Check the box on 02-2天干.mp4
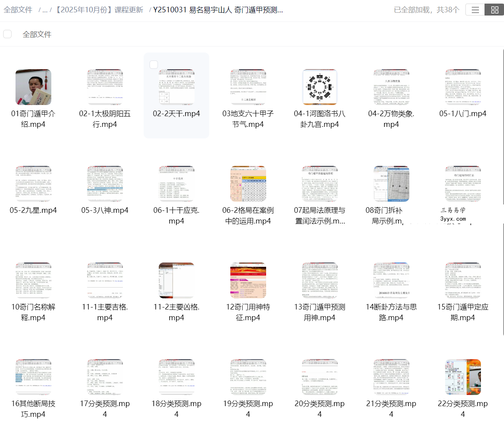Screen dimensions: 504x428 tap(154, 64)
